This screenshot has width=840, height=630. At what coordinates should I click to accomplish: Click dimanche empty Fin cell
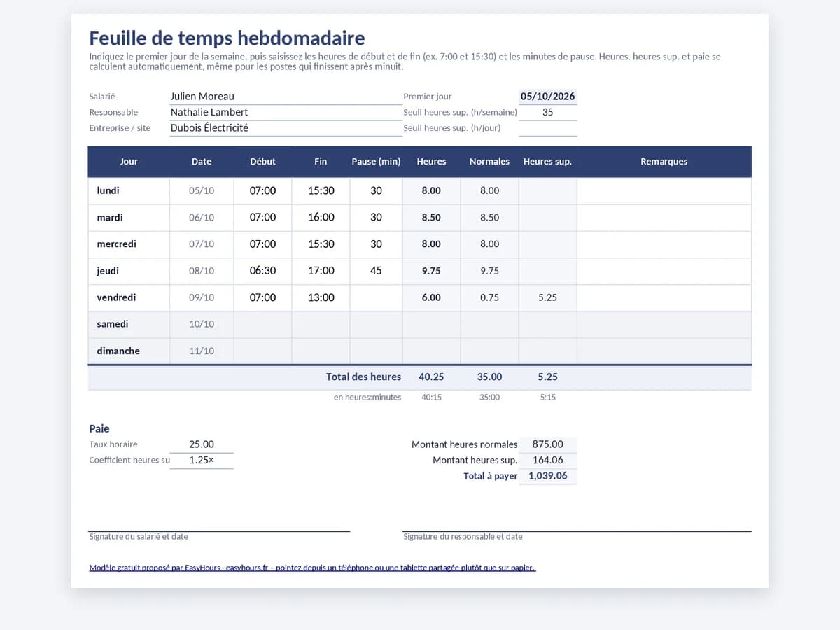click(x=321, y=351)
